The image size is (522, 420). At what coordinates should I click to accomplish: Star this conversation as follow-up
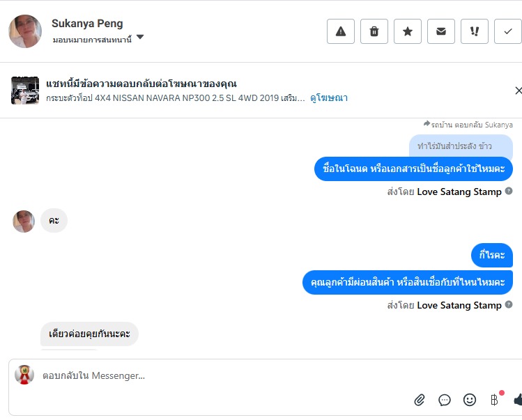click(x=408, y=31)
